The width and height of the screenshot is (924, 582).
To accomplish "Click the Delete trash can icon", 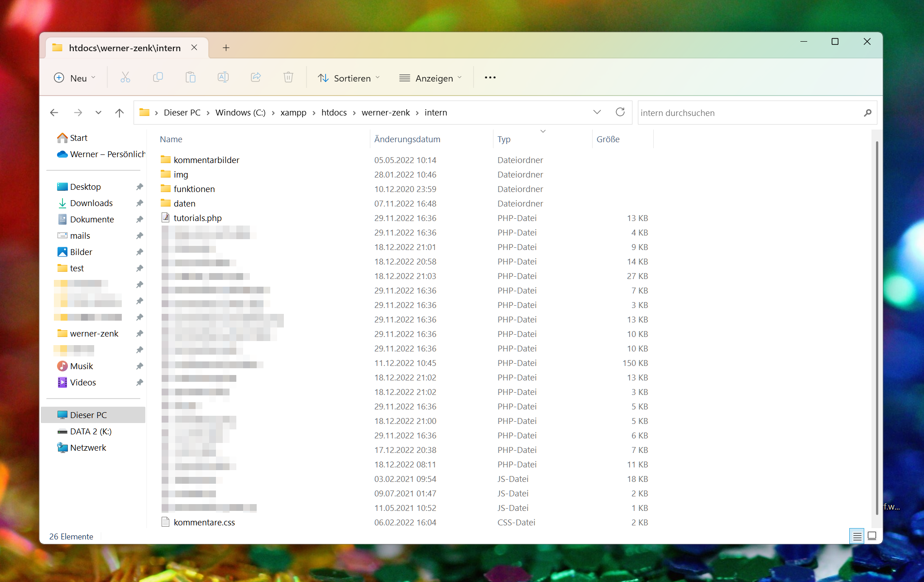I will pos(288,78).
